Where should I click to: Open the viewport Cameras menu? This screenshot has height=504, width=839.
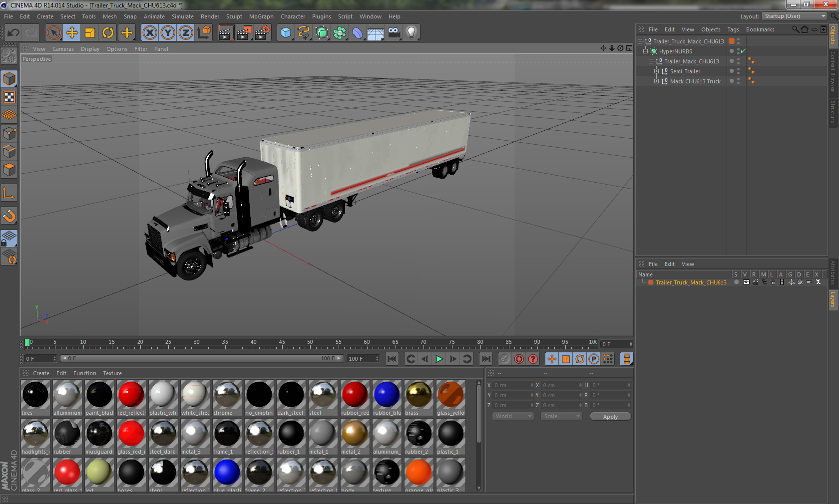point(63,49)
